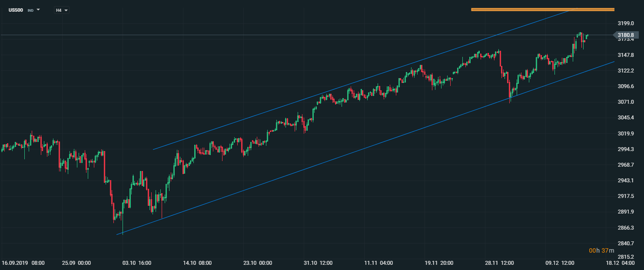Expand the H4 timeframe dropdown

pos(66,10)
